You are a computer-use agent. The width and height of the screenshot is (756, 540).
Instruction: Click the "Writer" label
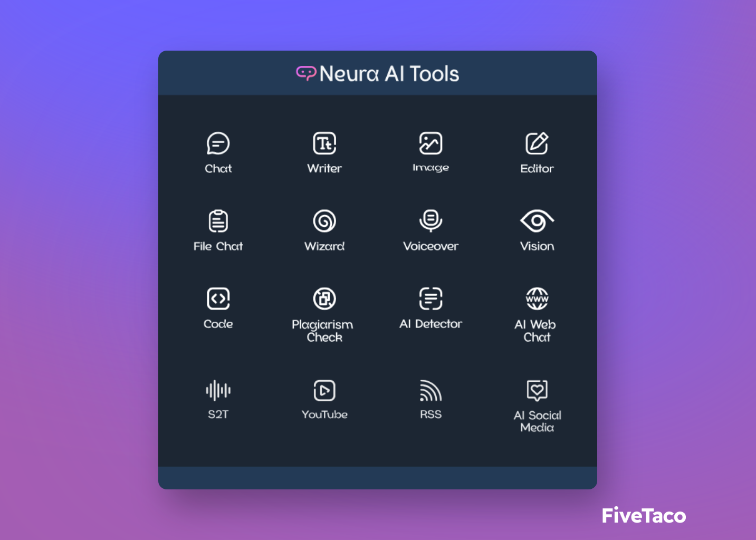coord(324,169)
